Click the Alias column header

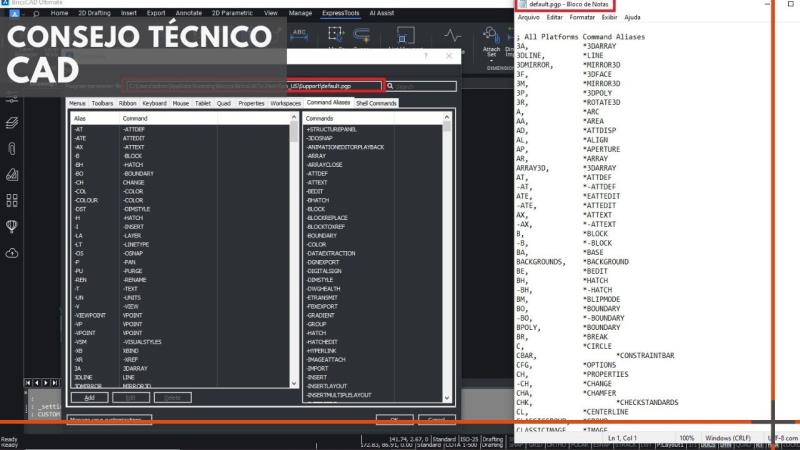94,118
